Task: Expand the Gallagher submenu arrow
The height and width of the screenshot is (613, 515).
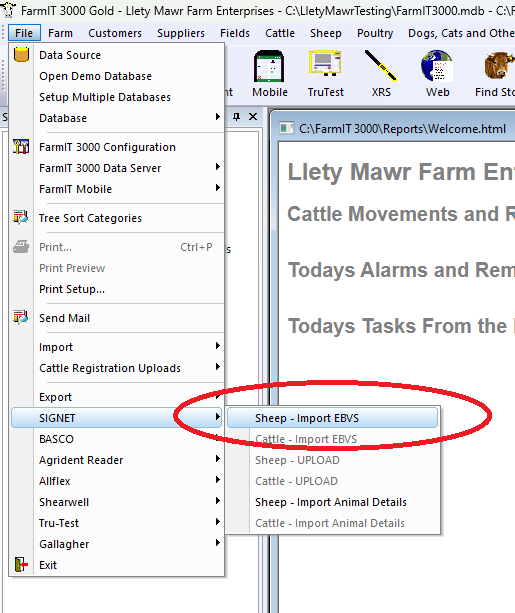Action: click(x=218, y=543)
